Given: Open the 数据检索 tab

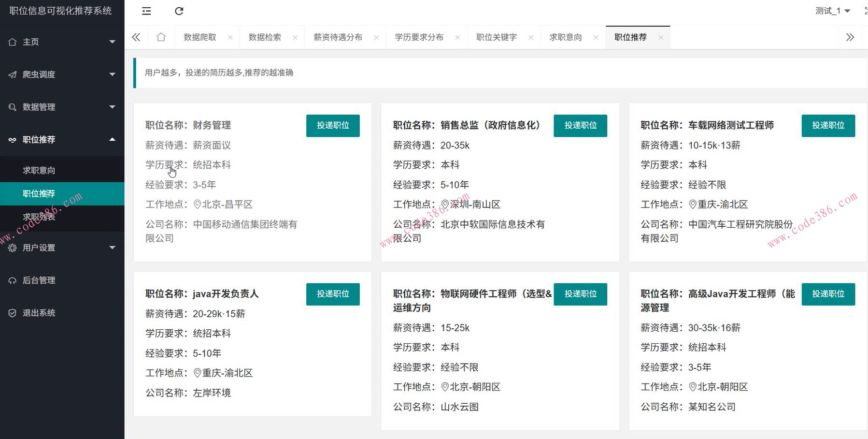Looking at the screenshot, I should 265,37.
